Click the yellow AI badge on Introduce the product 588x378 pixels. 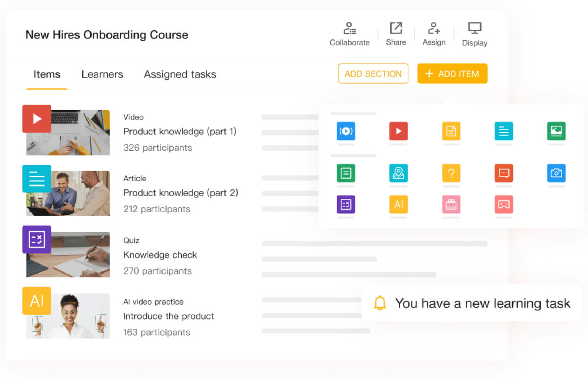[37, 301]
